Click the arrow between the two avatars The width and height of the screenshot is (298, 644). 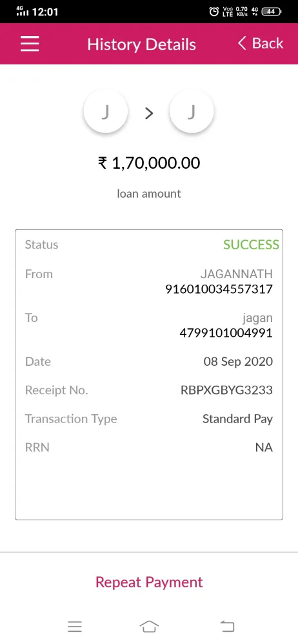[x=149, y=113]
